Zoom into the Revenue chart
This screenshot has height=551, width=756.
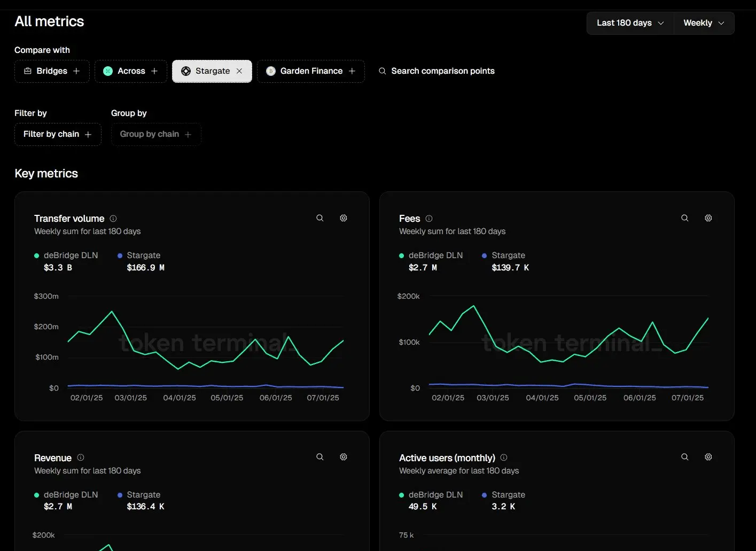pyautogui.click(x=319, y=457)
